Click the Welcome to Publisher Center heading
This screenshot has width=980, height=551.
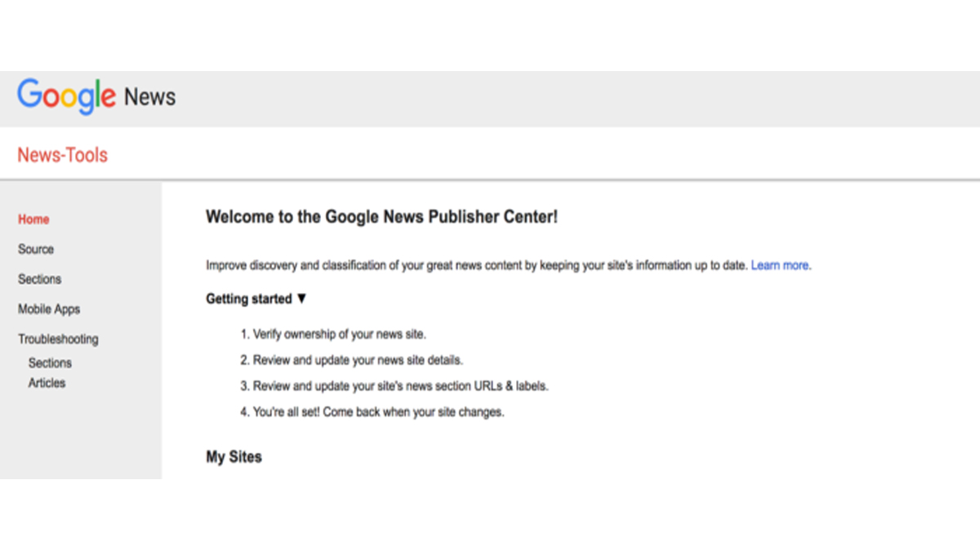(x=382, y=217)
